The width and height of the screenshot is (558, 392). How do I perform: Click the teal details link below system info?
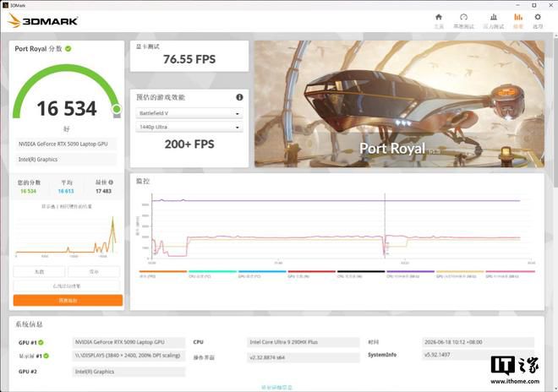(276, 387)
